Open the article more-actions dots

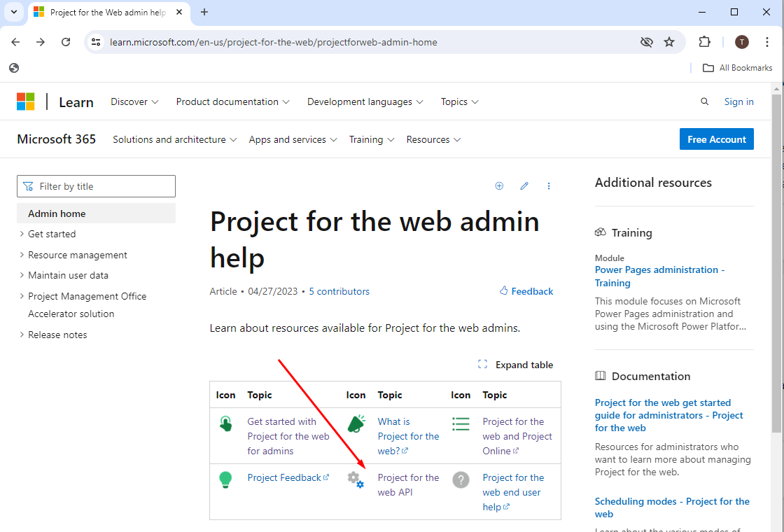(549, 186)
